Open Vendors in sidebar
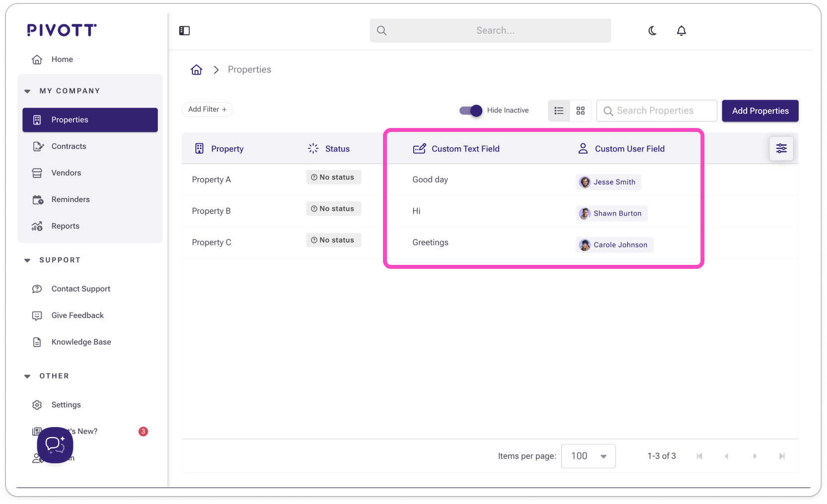The height and width of the screenshot is (504, 827). [90, 173]
